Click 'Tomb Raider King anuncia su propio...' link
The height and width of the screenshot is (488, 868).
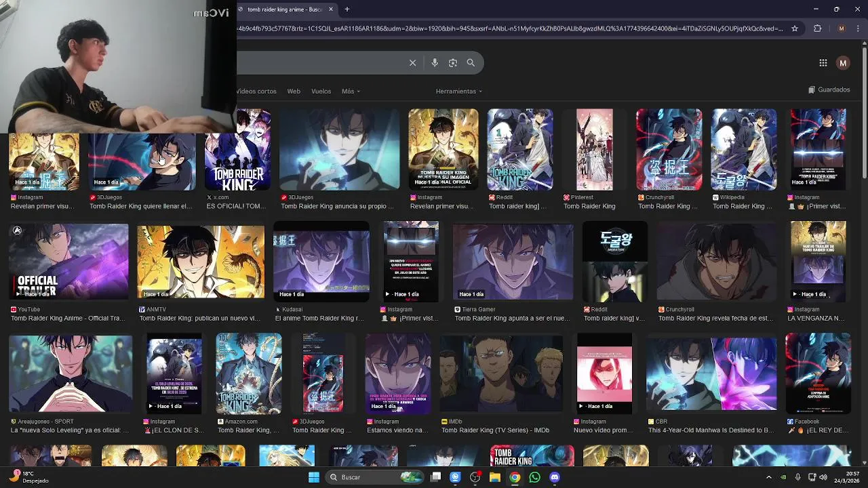[x=337, y=206]
